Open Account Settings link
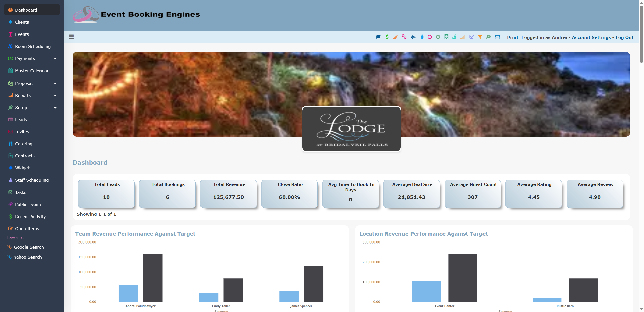Image resolution: width=644 pixels, height=312 pixels. coord(591,37)
